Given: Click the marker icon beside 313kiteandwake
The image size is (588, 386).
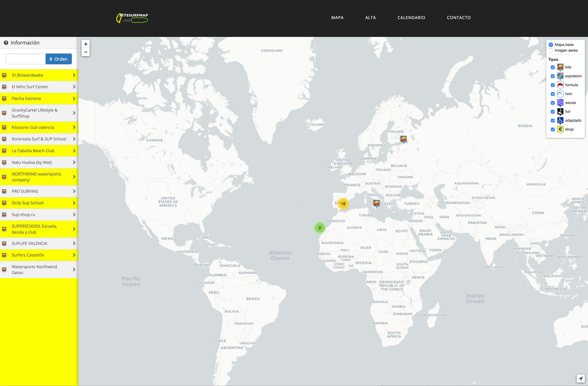Looking at the screenshot, I should click(x=4, y=75).
